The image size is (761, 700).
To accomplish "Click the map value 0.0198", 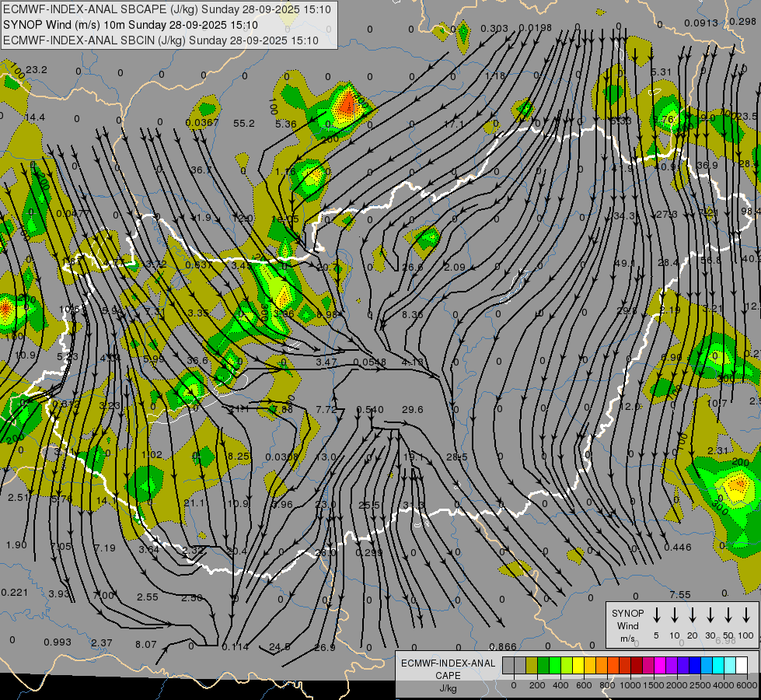I will point(536,28).
